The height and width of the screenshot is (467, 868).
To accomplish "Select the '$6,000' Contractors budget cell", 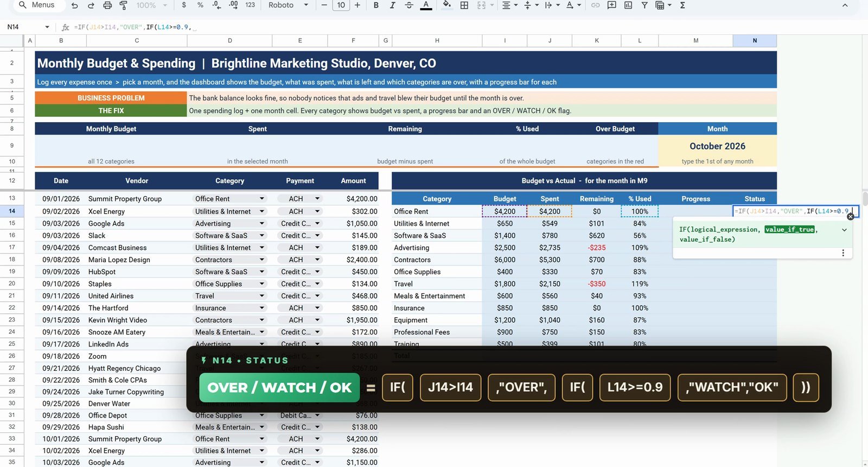I will pyautogui.click(x=505, y=260).
